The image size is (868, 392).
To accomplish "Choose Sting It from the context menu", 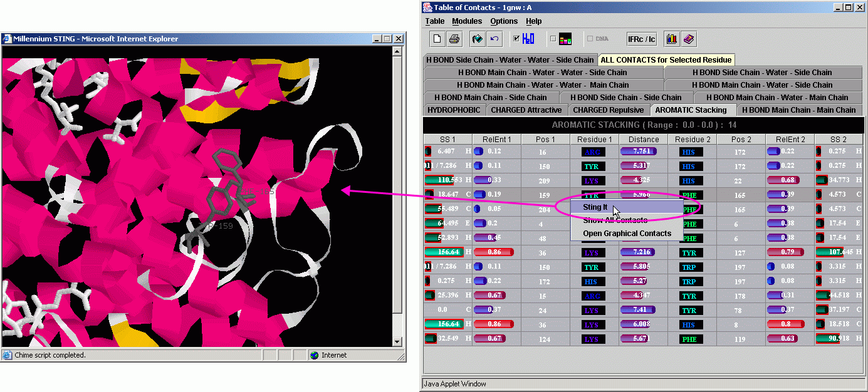I will 627,207.
